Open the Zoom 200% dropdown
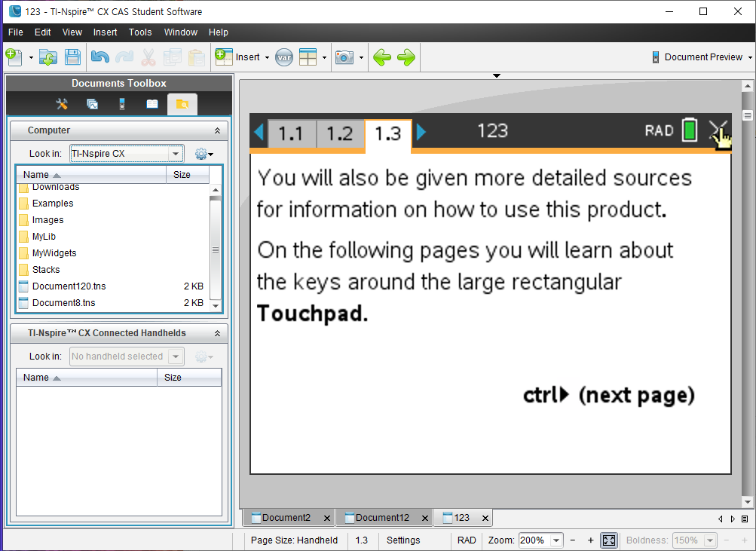Screen dimensions: 756x551 556,540
